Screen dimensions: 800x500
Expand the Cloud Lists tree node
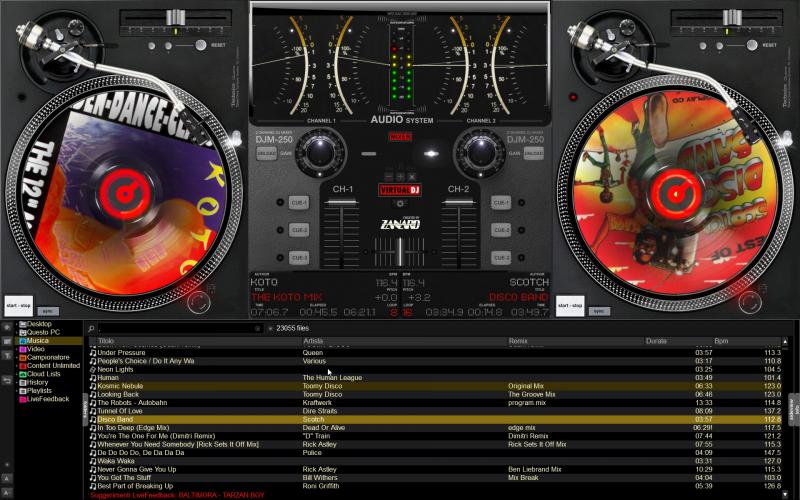coord(16,374)
